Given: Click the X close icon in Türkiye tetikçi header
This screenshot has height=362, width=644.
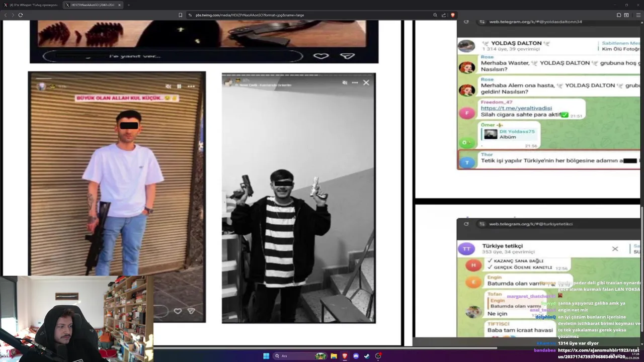Looking at the screenshot, I should click(615, 248).
